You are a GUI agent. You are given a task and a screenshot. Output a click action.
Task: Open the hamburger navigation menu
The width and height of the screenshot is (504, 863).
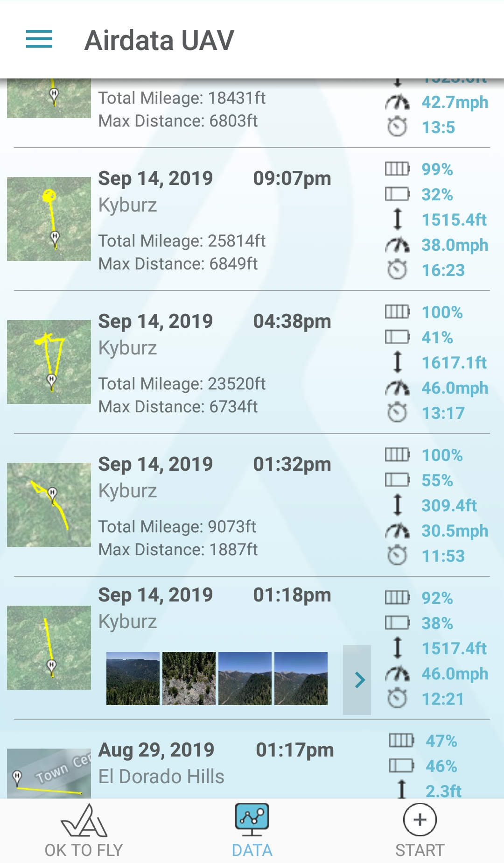(39, 39)
